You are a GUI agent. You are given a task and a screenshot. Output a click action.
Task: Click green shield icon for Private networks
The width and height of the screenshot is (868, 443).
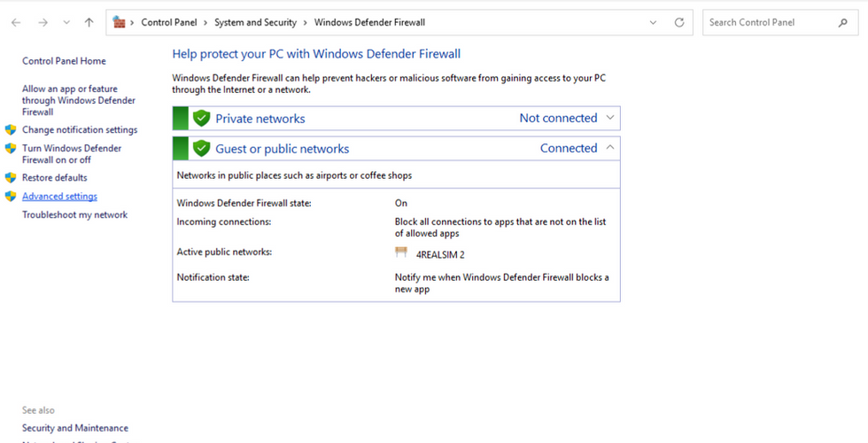(202, 118)
